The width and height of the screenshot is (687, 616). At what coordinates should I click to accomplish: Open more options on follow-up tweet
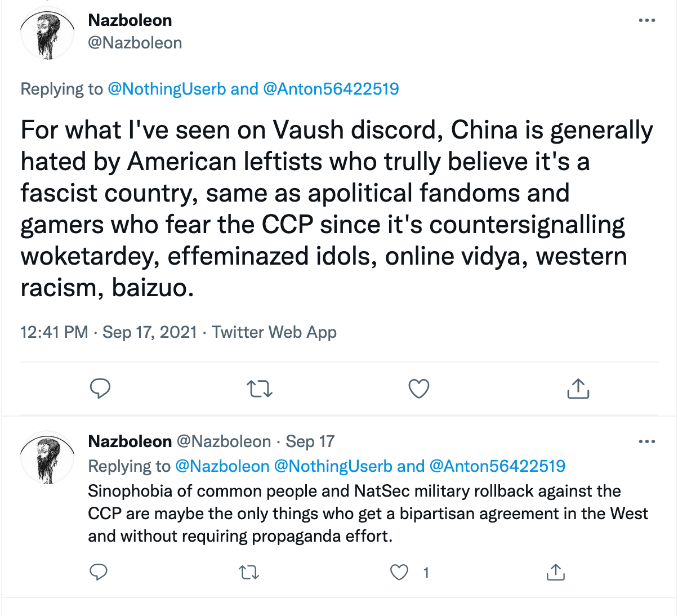(x=646, y=441)
